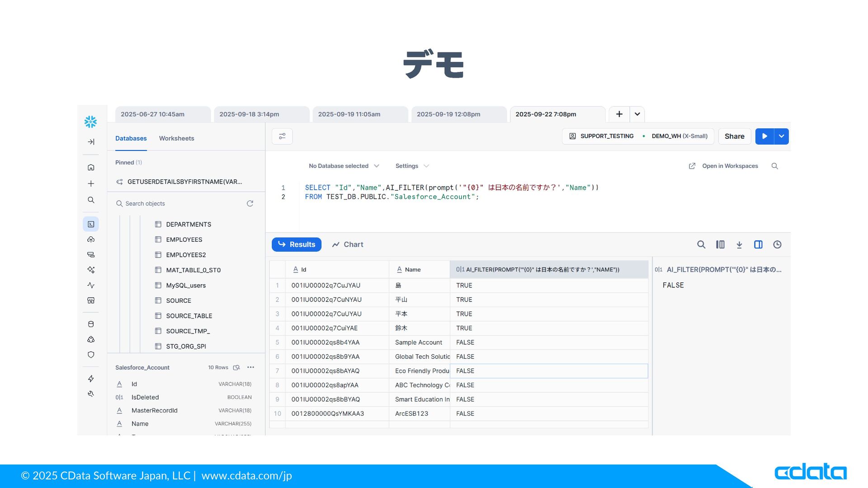Screen dimensions: 868x488
Task: Click the Results button
Action: 297,244
